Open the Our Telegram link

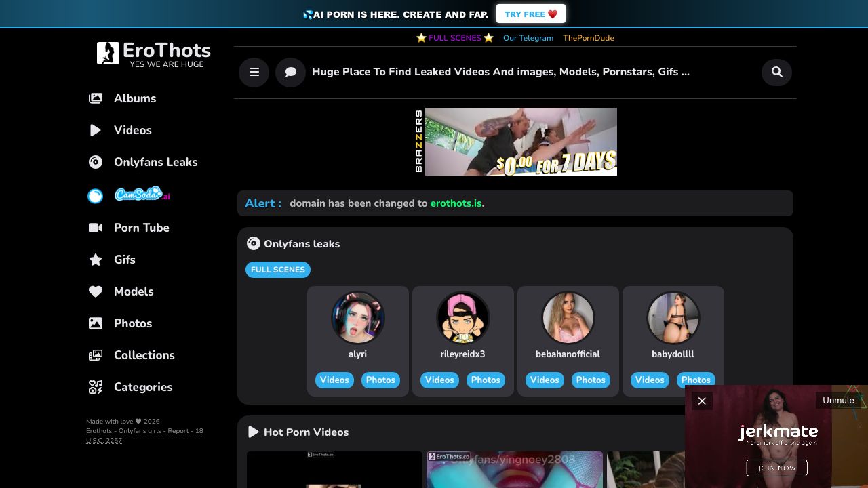click(528, 38)
